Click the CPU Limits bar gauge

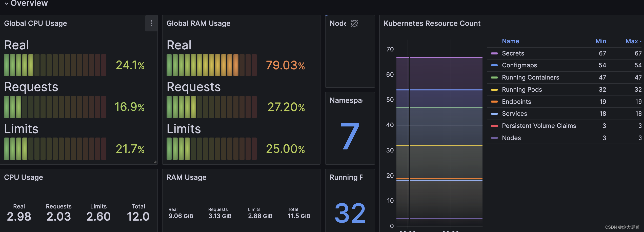pyautogui.click(x=55, y=149)
